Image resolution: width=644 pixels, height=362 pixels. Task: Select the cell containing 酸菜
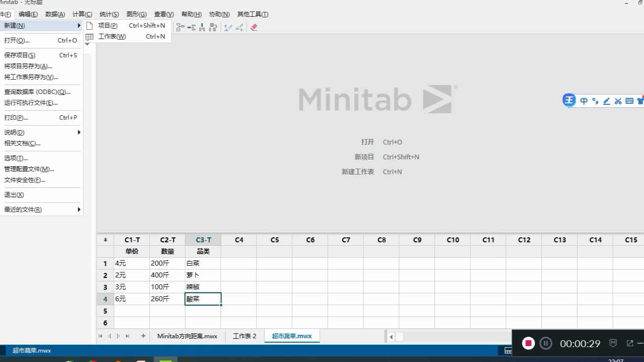pyautogui.click(x=203, y=299)
